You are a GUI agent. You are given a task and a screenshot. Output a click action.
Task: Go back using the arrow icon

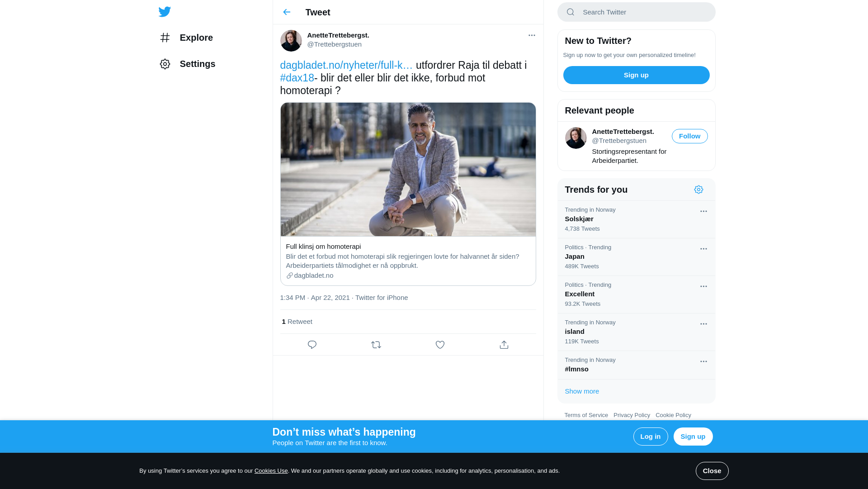pyautogui.click(x=287, y=12)
